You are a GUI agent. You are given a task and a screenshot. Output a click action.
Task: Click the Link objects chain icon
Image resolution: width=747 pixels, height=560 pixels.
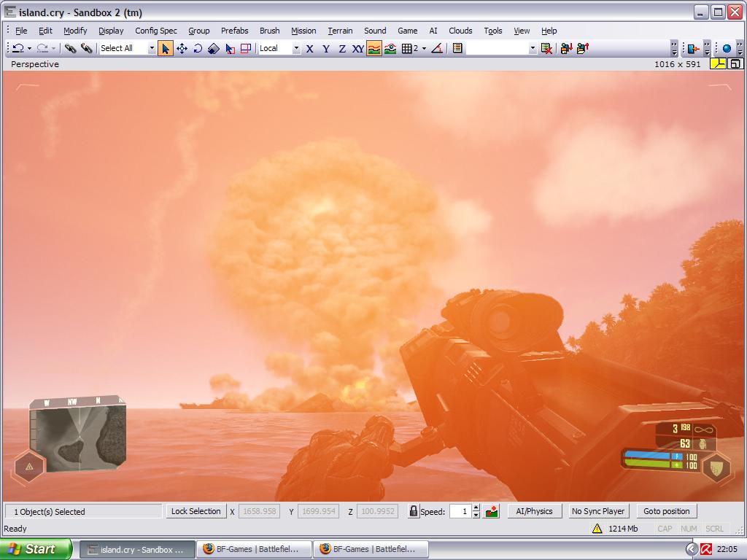click(x=71, y=48)
